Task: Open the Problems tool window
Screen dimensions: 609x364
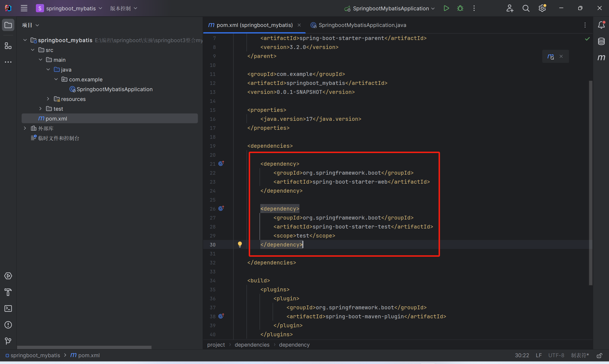Action: (x=8, y=325)
